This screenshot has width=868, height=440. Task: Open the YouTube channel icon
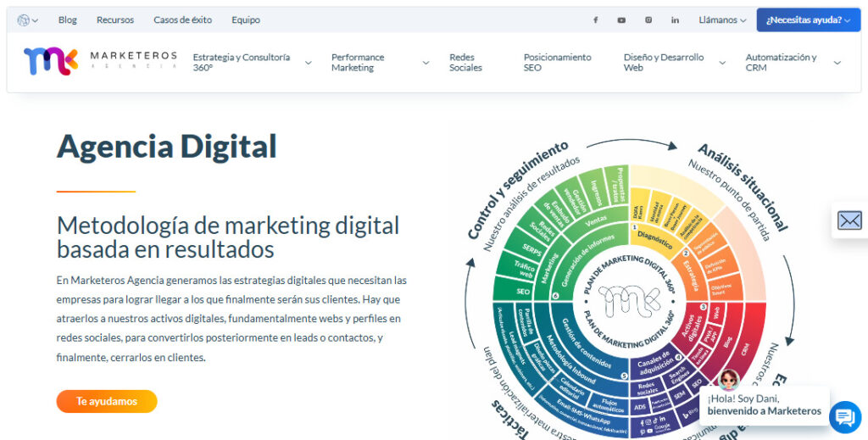(621, 20)
